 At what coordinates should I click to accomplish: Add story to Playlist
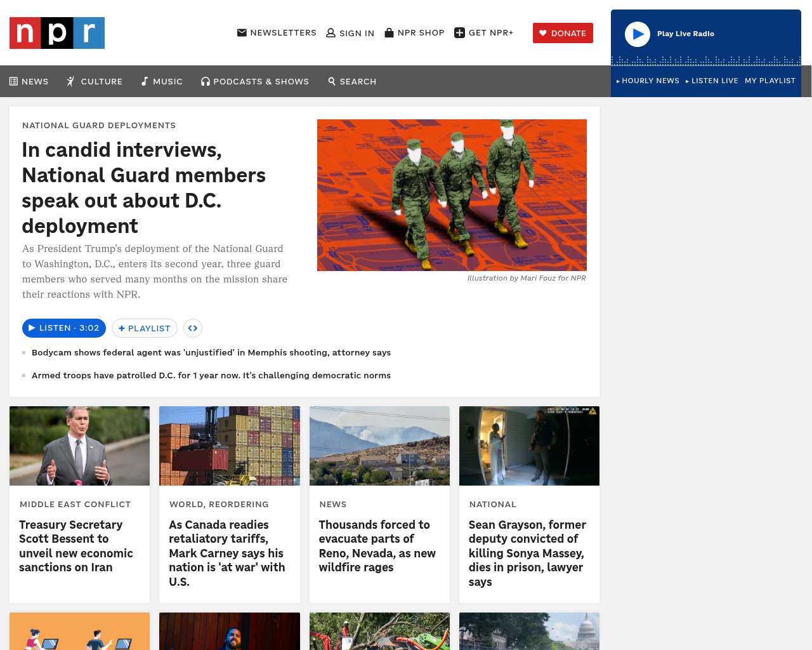pyautogui.click(x=145, y=328)
